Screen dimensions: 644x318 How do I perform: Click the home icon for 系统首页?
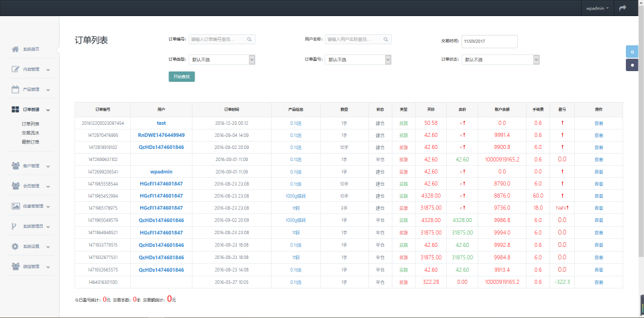point(15,49)
